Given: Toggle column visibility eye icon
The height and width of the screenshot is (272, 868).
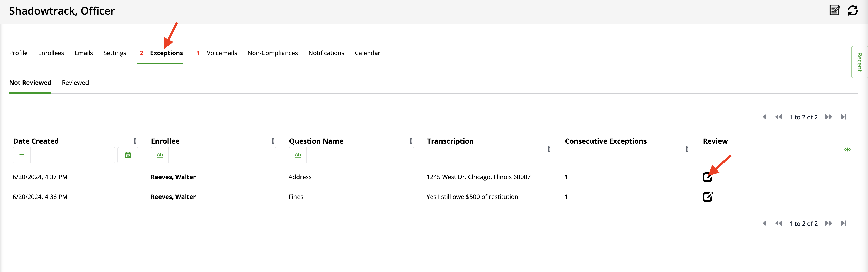Looking at the screenshot, I should pos(847,150).
